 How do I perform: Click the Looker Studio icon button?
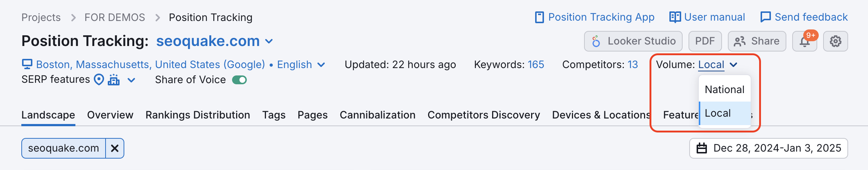(x=633, y=41)
